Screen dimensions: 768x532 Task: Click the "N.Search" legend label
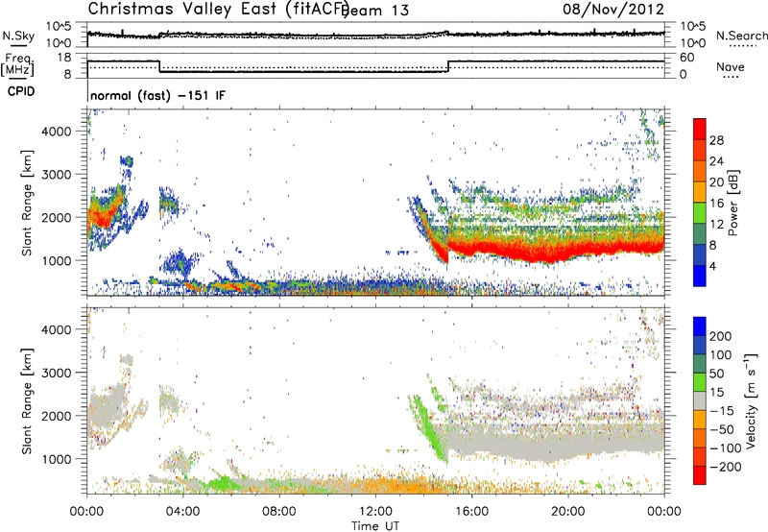(x=741, y=36)
